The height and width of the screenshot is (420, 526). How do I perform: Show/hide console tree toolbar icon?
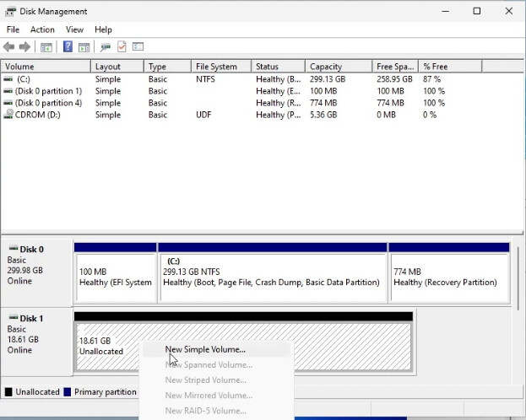[x=46, y=47]
